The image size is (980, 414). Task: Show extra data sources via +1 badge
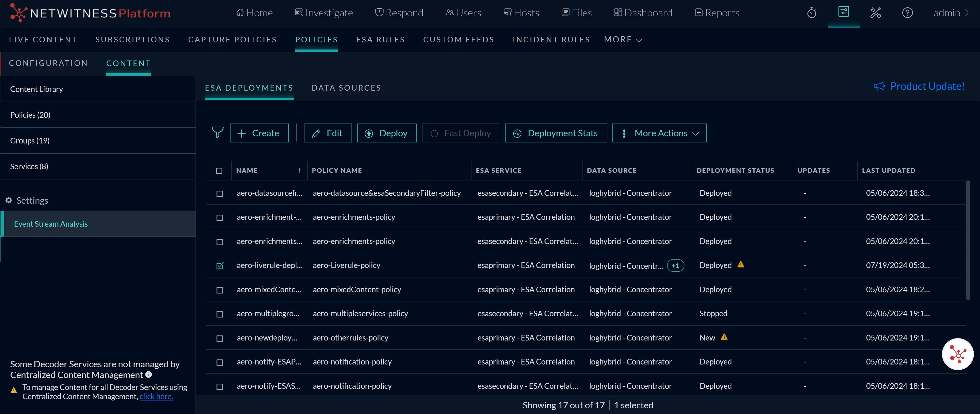coord(675,266)
